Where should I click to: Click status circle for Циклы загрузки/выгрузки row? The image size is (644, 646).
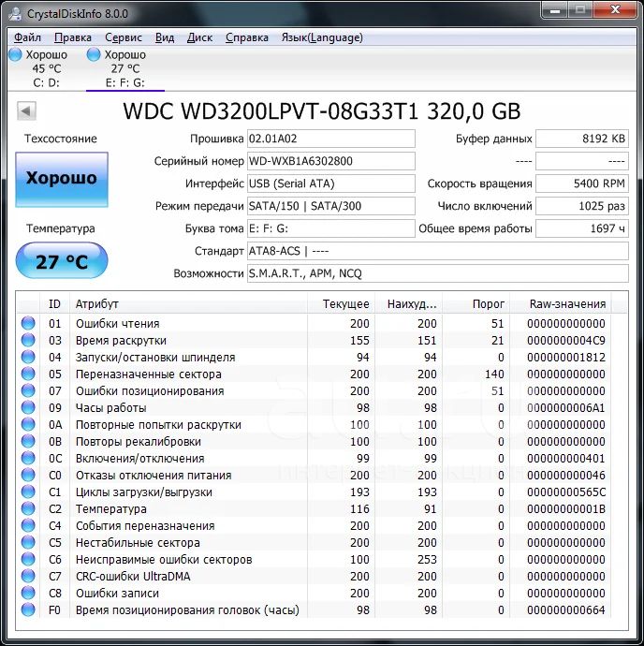pyautogui.click(x=28, y=492)
